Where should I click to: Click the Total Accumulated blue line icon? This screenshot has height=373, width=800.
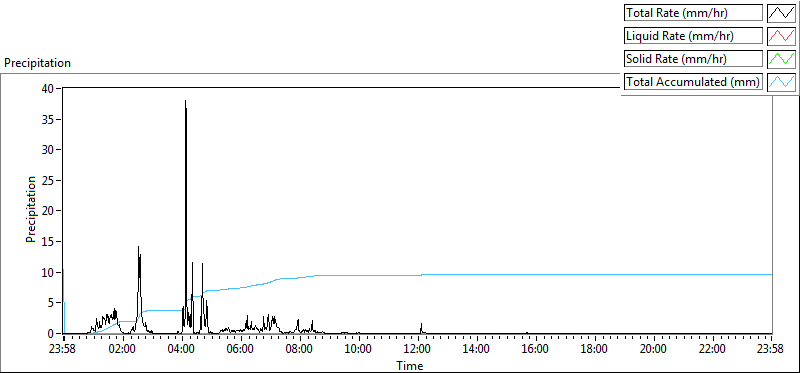781,82
